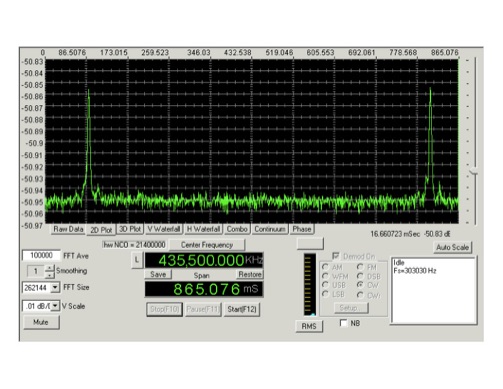503x389 pixels.
Task: Enable the NB checkbox
Action: coord(343,323)
